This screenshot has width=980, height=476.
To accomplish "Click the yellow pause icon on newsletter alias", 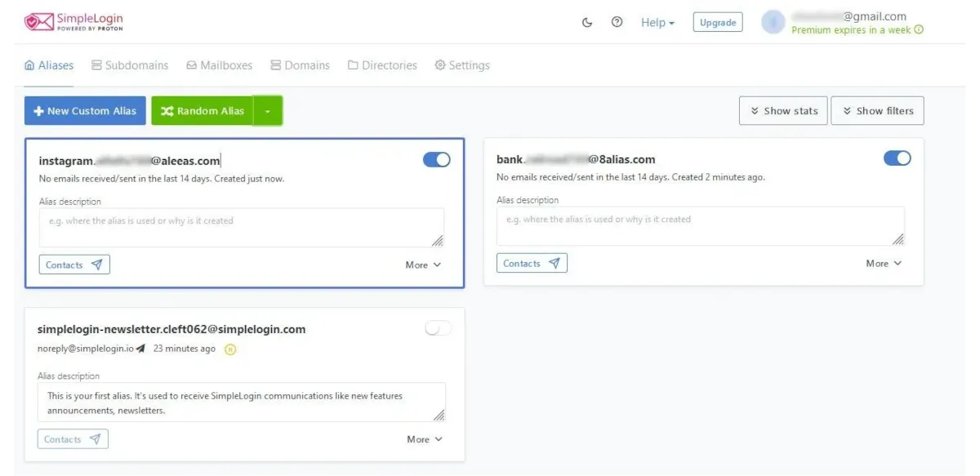I will 230,349.
